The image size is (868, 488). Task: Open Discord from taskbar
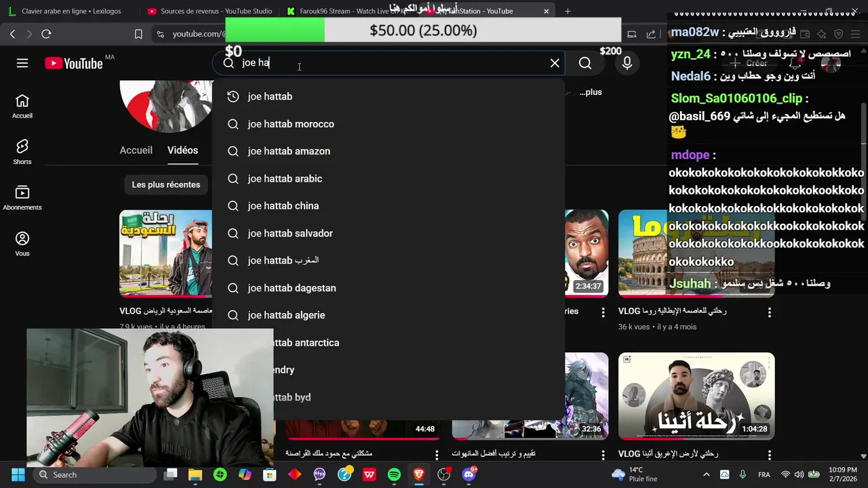469,474
